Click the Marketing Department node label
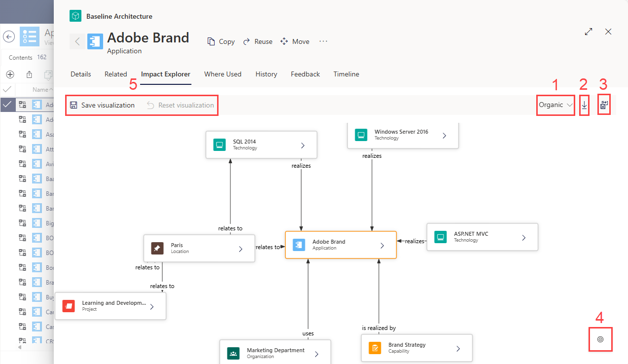 pyautogui.click(x=276, y=350)
